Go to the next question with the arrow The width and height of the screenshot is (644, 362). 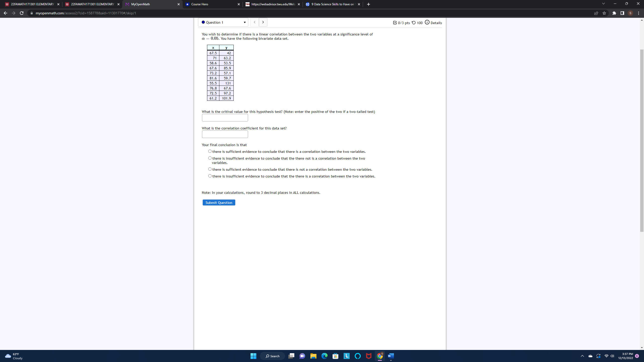[263, 22]
